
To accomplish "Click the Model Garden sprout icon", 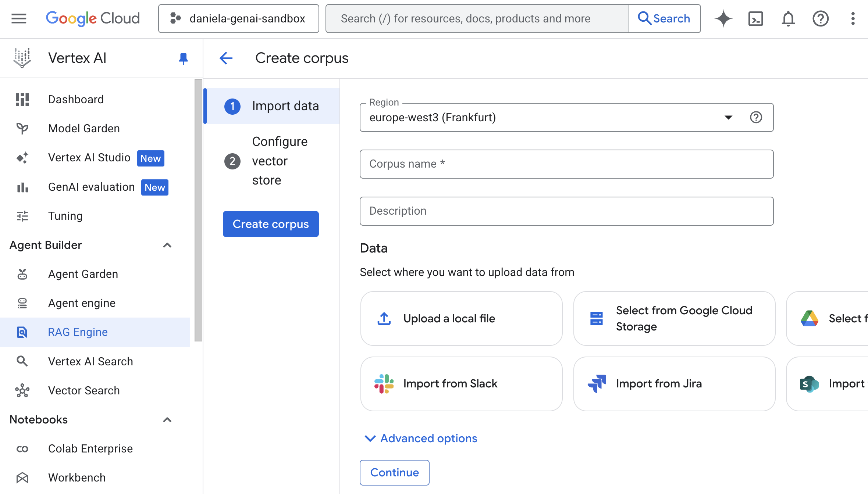I will (22, 129).
